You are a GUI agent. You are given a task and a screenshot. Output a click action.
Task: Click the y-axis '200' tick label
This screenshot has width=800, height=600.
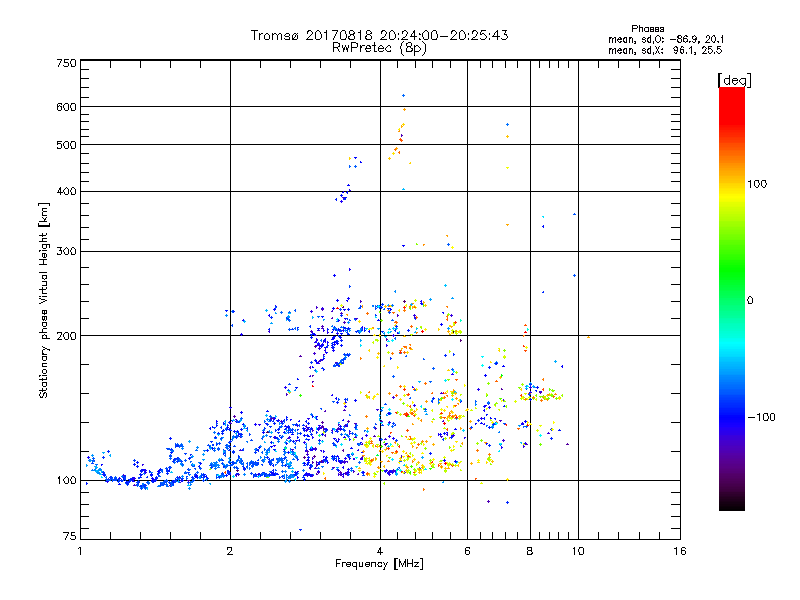[66, 336]
